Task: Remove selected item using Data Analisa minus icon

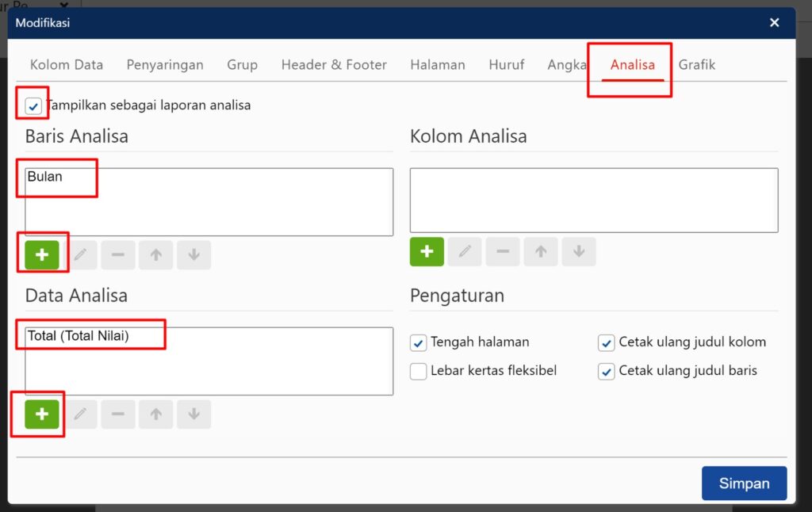Action: tap(117, 414)
